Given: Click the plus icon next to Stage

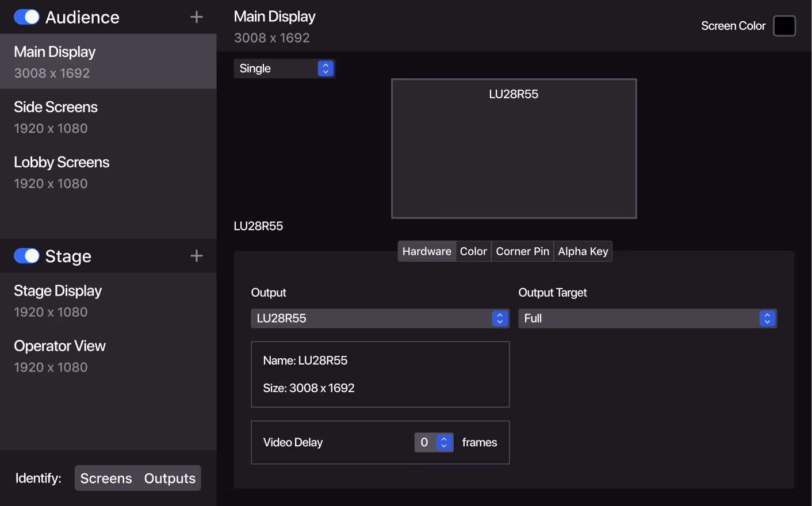Looking at the screenshot, I should pyautogui.click(x=197, y=256).
